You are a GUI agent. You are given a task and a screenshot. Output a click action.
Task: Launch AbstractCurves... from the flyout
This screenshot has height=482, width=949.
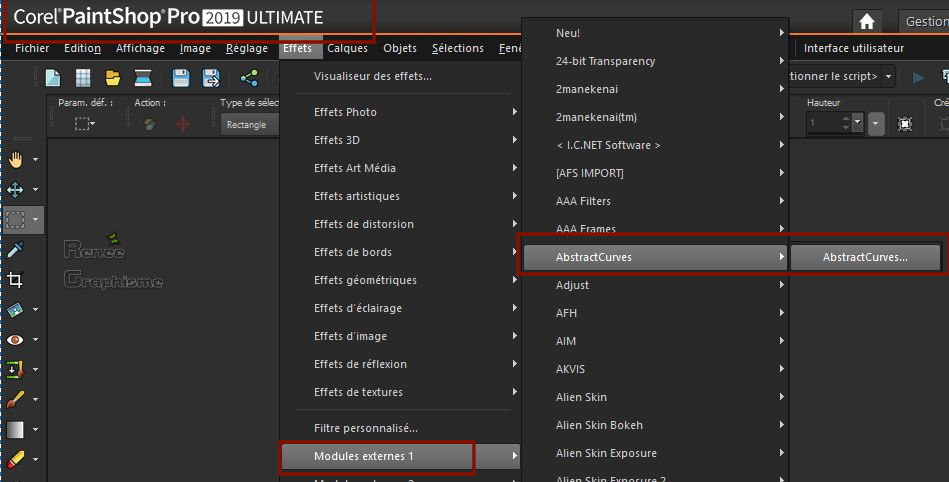pyautogui.click(x=865, y=257)
